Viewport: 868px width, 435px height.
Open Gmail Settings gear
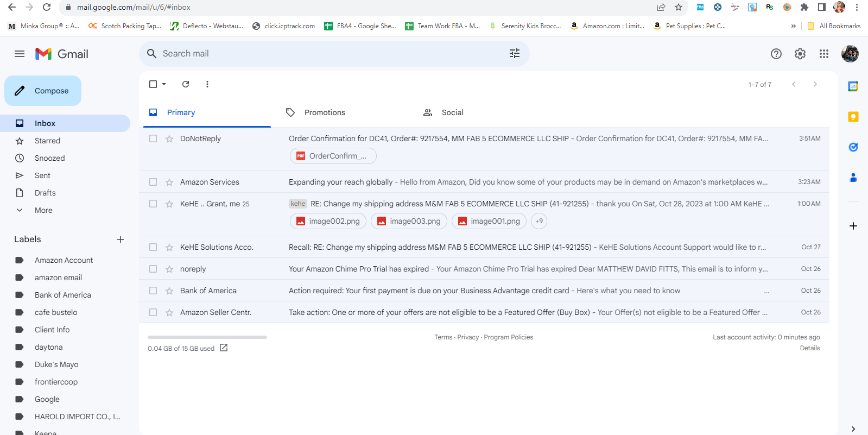(800, 54)
